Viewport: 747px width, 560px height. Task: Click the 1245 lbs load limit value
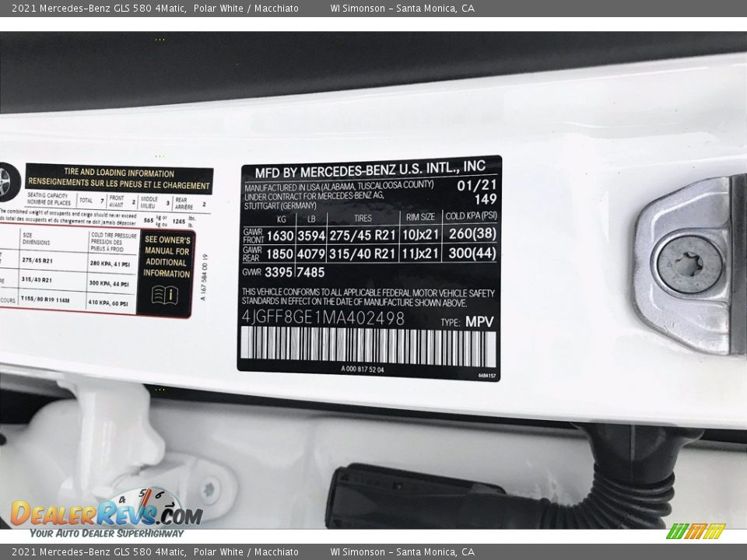point(179,222)
